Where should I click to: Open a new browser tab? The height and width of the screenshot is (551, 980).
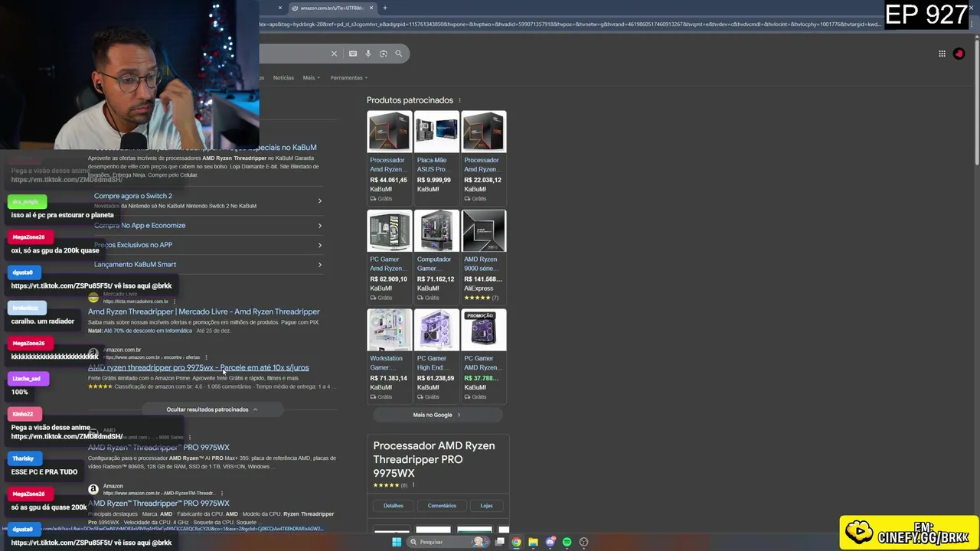pos(385,8)
